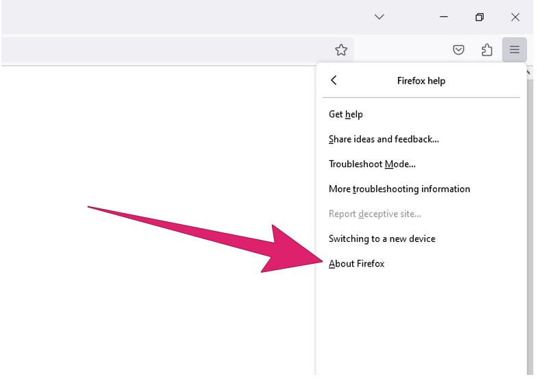The height and width of the screenshot is (392, 548).
Task: Open About Firefox
Action: coord(421,264)
